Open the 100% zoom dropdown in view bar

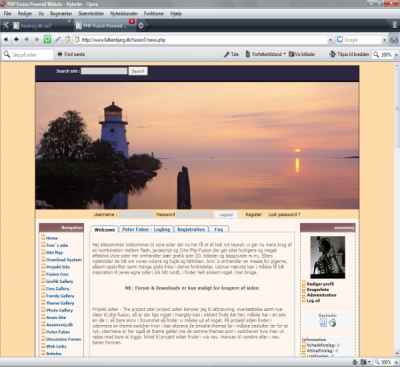pos(396,55)
